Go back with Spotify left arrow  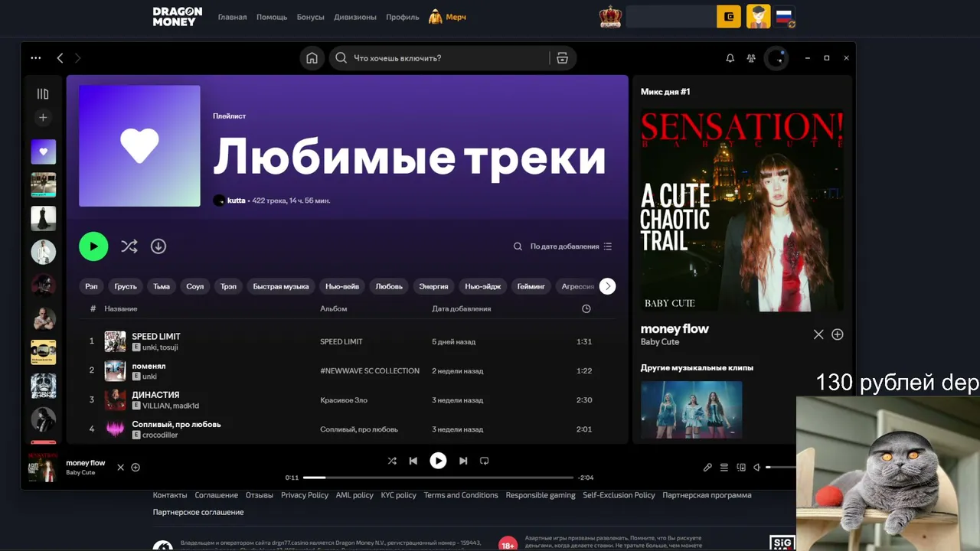tap(60, 58)
